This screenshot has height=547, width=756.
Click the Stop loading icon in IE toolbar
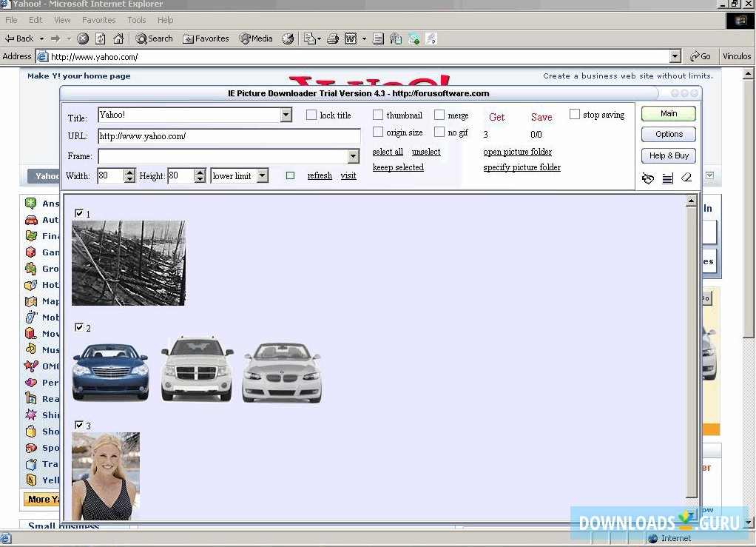click(83, 38)
